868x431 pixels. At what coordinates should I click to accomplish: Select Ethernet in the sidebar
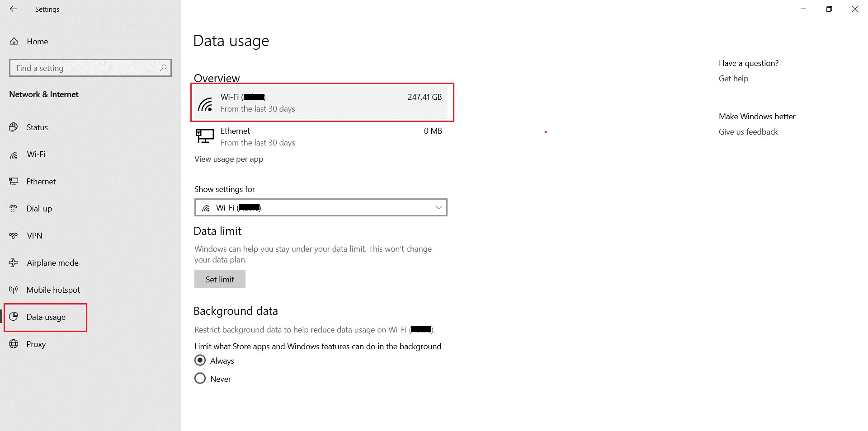pos(41,181)
